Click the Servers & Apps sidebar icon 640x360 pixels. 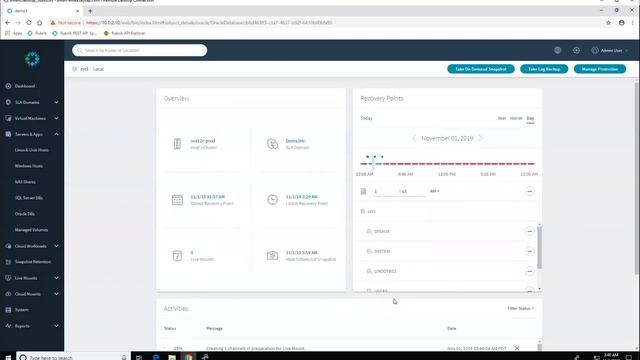(x=8, y=134)
